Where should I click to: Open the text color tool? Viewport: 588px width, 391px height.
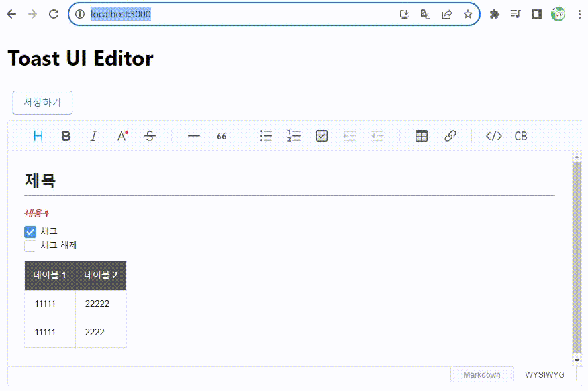coord(122,136)
